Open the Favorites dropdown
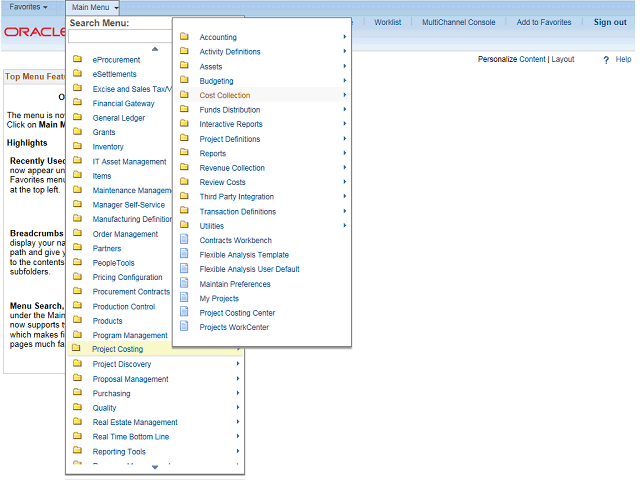The image size is (640, 480). click(x=28, y=7)
